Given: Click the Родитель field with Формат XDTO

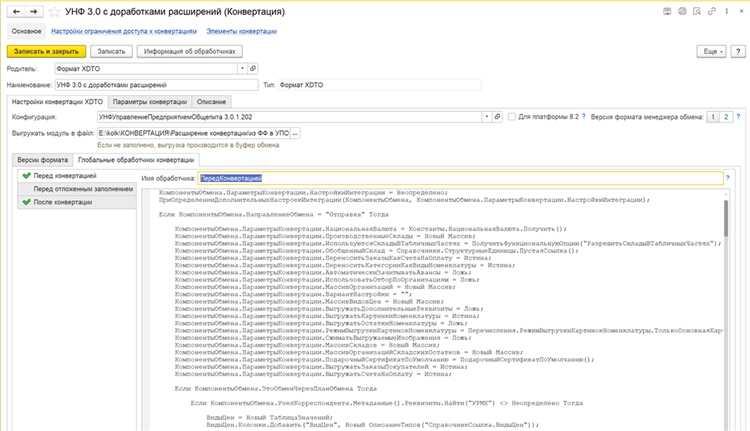Looking at the screenshot, I should [146, 68].
